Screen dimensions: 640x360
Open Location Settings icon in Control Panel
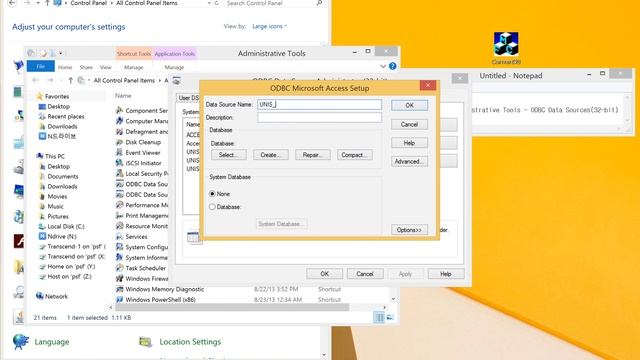pos(146,342)
